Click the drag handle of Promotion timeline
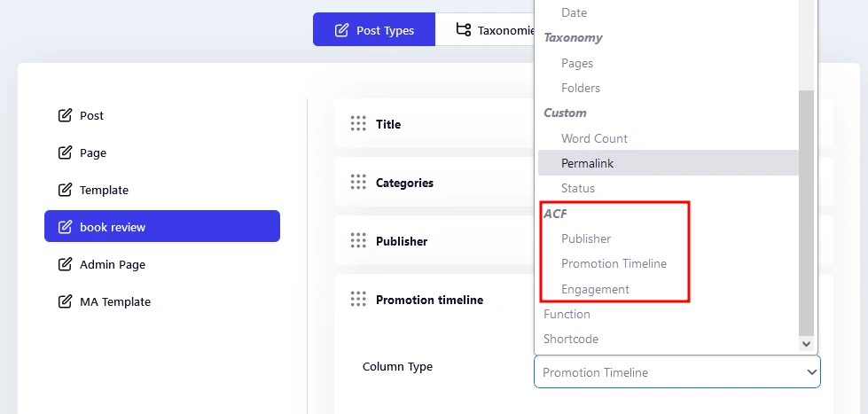 [358, 300]
